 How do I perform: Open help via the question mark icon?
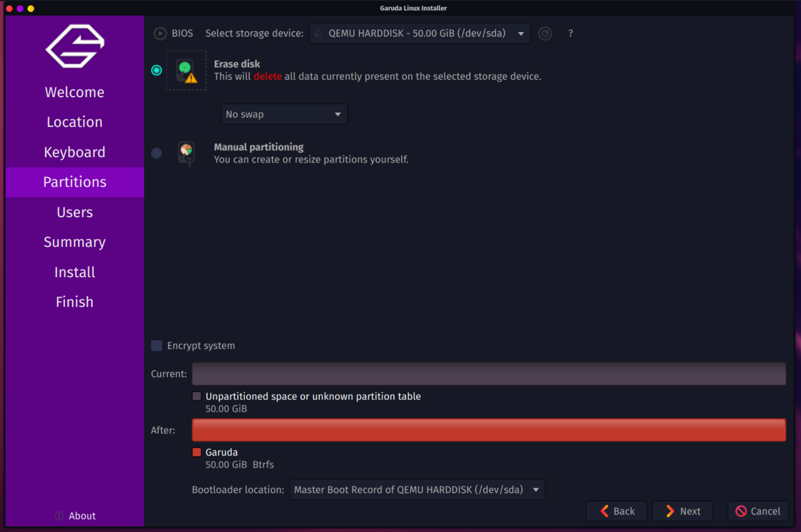pyautogui.click(x=570, y=33)
